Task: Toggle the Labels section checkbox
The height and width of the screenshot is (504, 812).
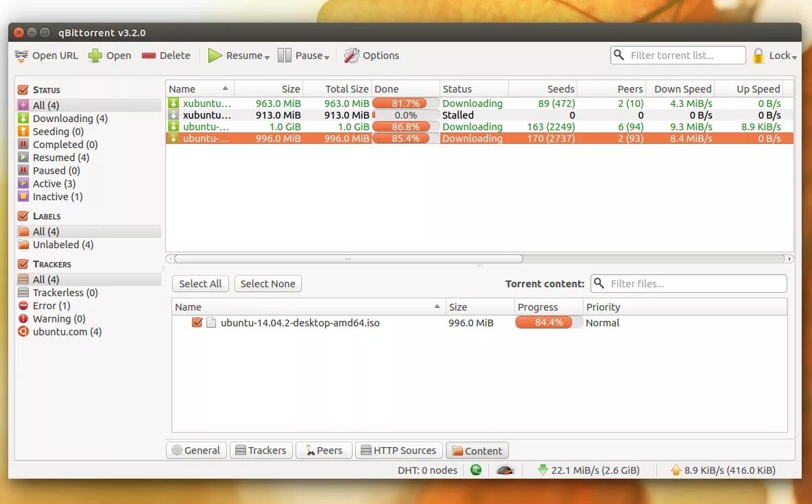Action: (23, 216)
